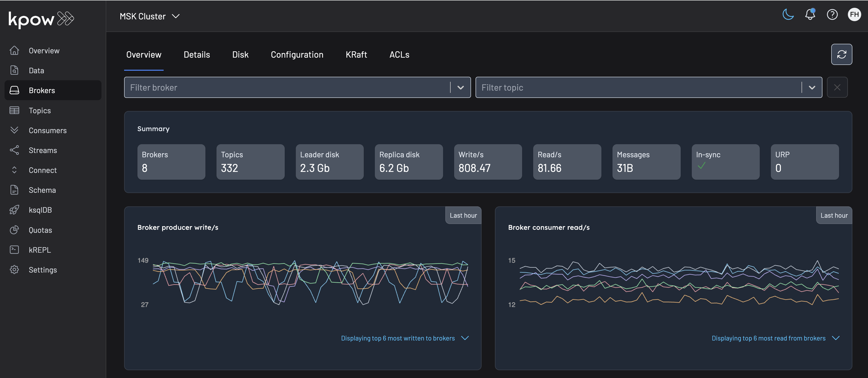Open notifications bell icon
The height and width of the screenshot is (378, 868).
point(810,15)
